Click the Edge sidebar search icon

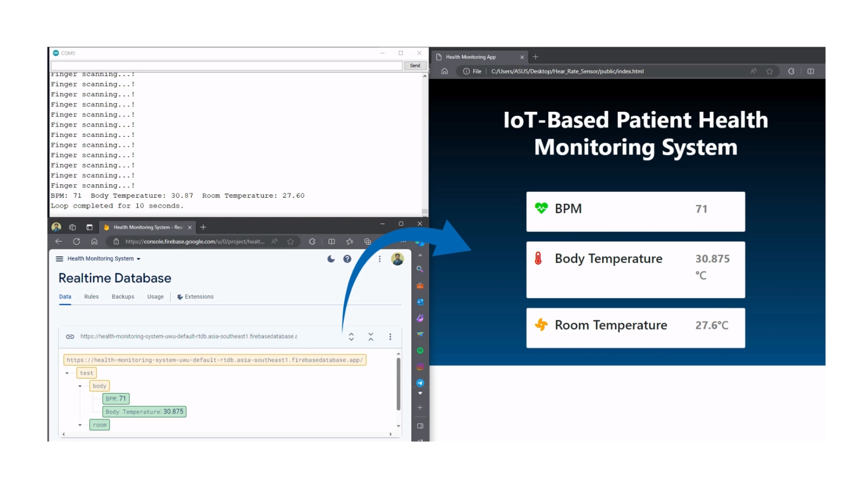click(420, 269)
